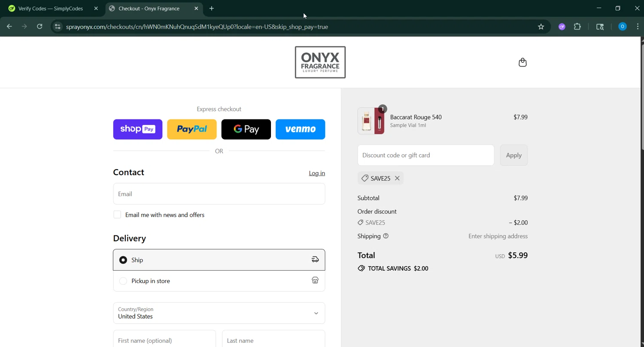The height and width of the screenshot is (347, 644).
Task: Click the tag icon in the SAVE25 order discount row
Action: [x=360, y=222]
